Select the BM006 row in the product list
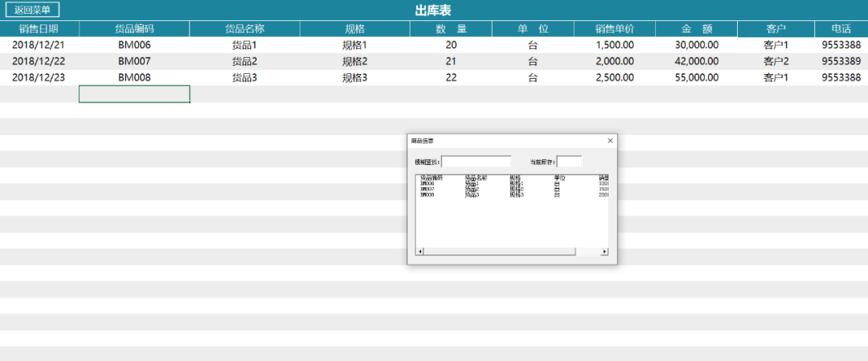Image resolution: width=868 pixels, height=361 pixels. click(450, 183)
